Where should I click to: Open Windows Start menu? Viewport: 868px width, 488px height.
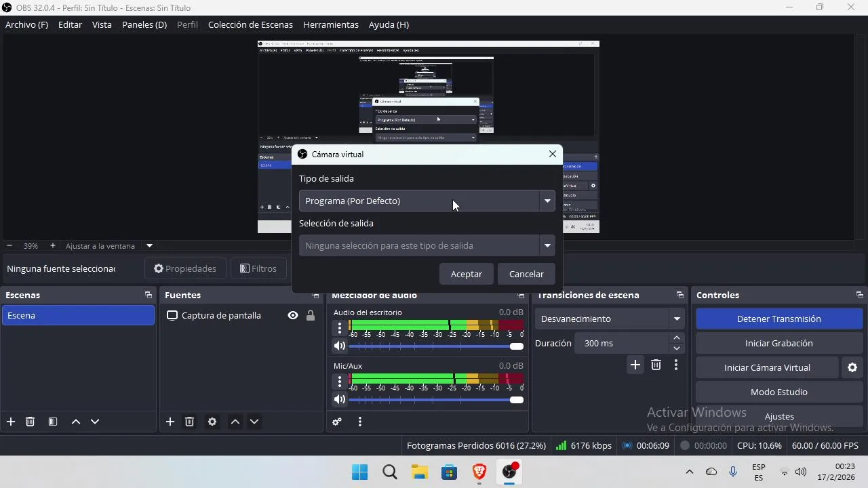(x=360, y=472)
